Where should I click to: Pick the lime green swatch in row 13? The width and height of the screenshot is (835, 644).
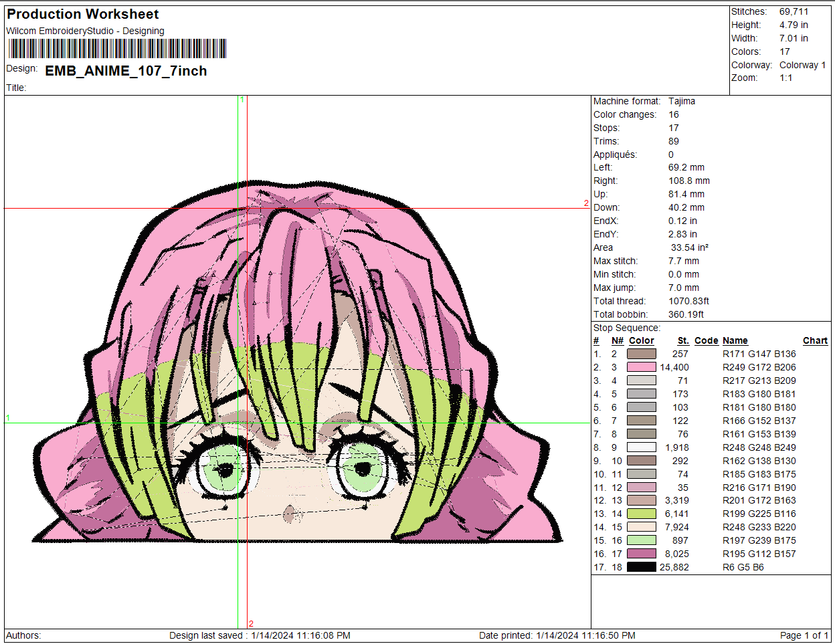[x=641, y=514]
